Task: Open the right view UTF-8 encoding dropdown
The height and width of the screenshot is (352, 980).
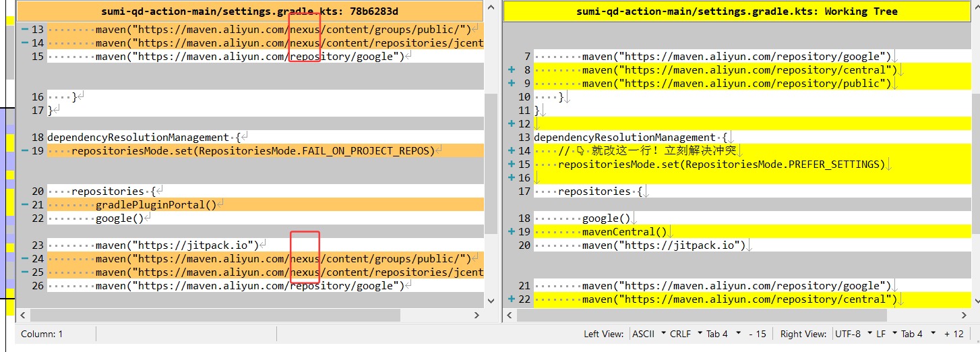Action: [851, 334]
